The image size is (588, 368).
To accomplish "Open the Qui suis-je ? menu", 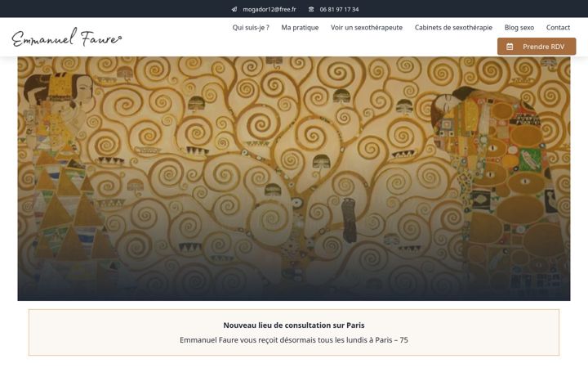I will coord(251,28).
